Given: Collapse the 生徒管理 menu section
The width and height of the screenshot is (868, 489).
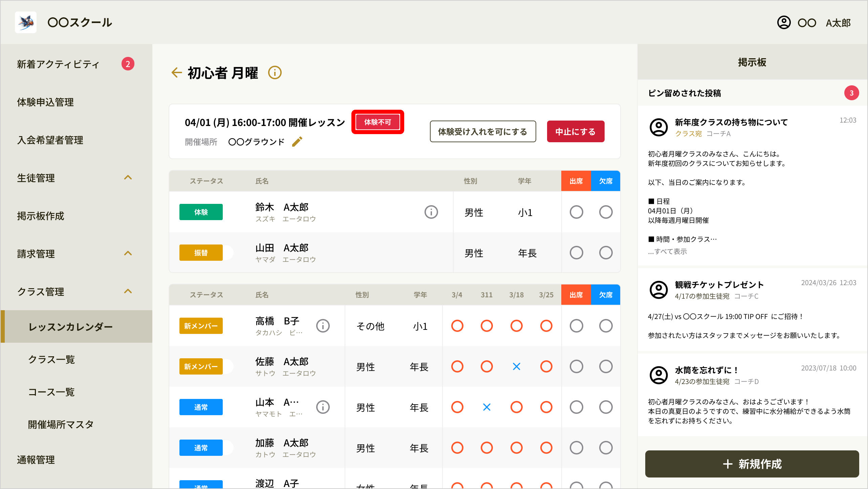Looking at the screenshot, I should 128,177.
